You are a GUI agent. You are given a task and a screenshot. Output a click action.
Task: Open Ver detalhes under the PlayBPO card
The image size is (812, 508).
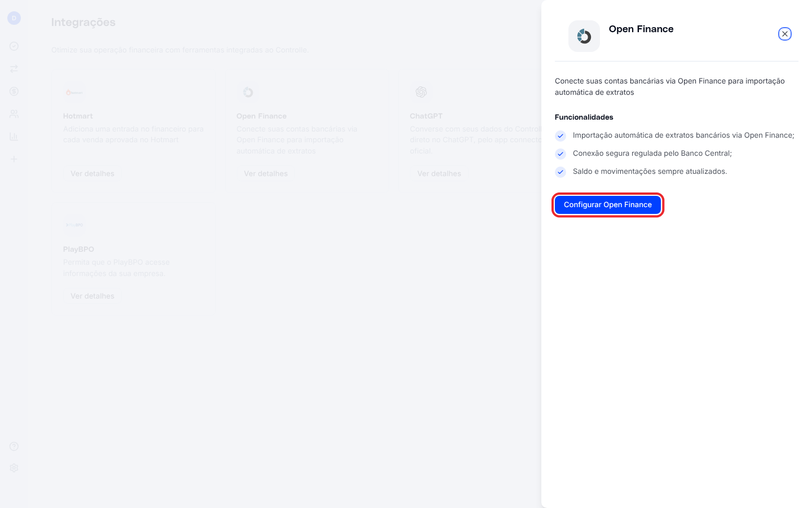[x=92, y=296]
